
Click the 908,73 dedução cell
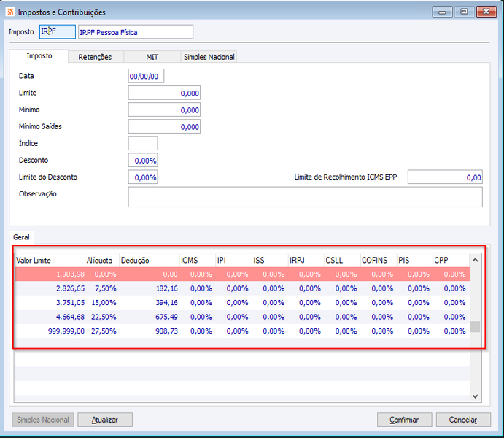tap(149, 331)
